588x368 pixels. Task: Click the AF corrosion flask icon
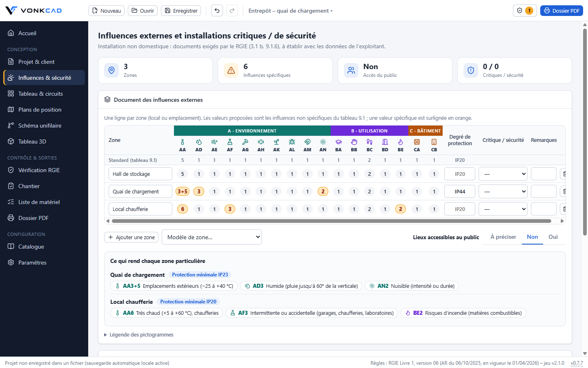click(x=230, y=142)
